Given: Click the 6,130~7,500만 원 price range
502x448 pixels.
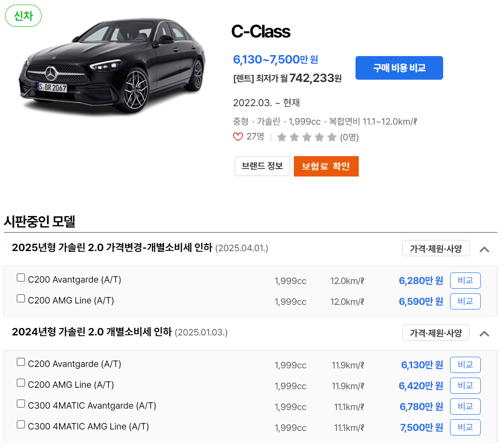Looking at the screenshot, I should 275,59.
